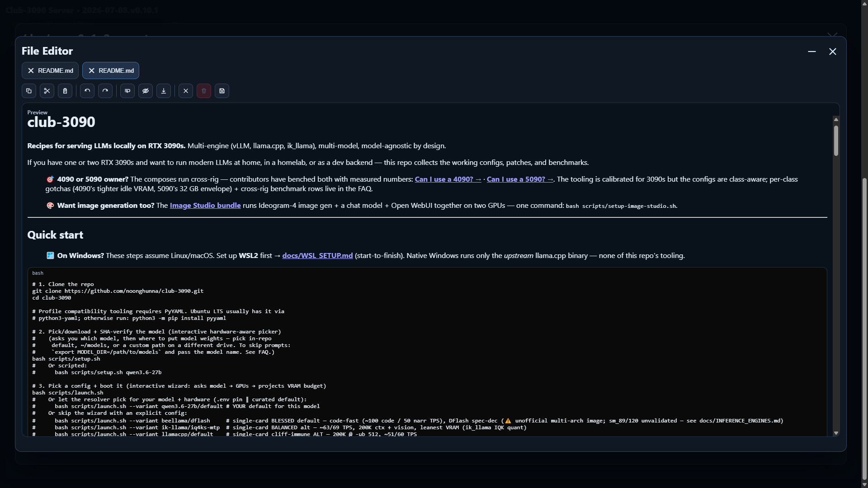Click the git clone command line
Screen dimensions: 868x488
point(118,291)
